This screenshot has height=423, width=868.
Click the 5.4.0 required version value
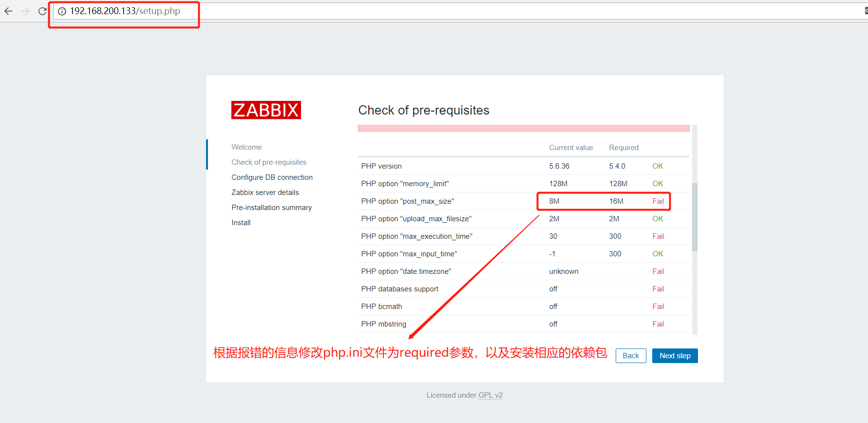(617, 166)
